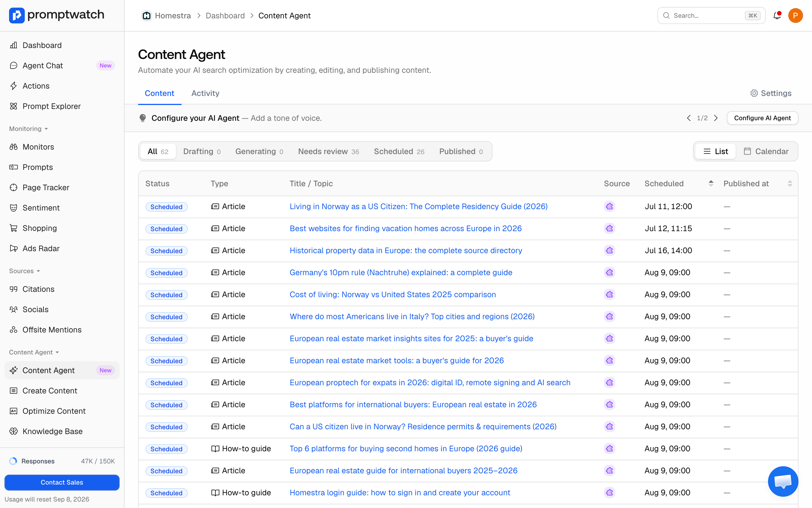Click Jul 16, 14:00 scheduled time
Viewport: 812px width, 508px height.
(668, 250)
